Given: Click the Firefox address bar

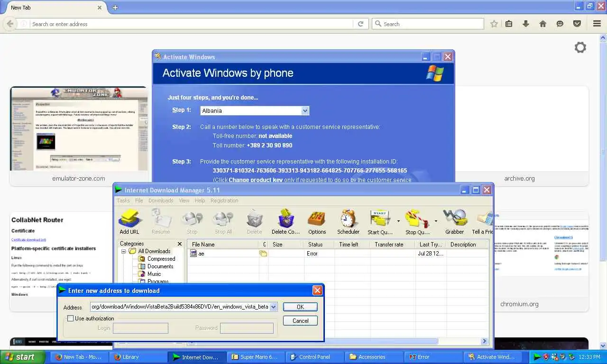Looking at the screenshot, I should tap(192, 24).
